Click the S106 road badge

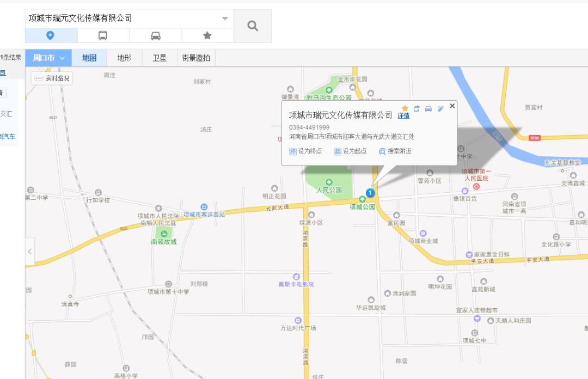[x=535, y=138]
